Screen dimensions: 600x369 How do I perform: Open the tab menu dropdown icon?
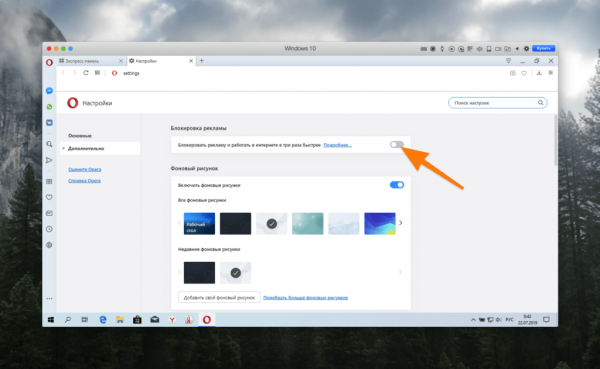508,61
